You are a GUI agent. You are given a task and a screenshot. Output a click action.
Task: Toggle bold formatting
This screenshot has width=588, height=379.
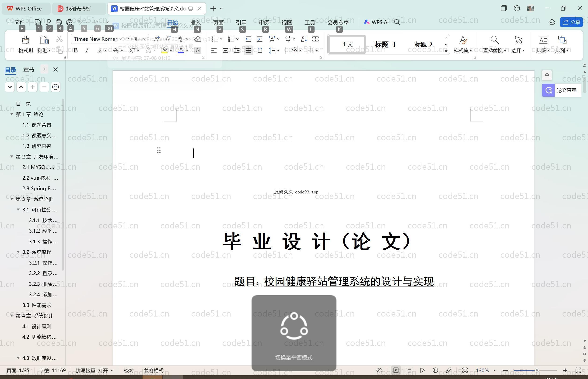[76, 50]
